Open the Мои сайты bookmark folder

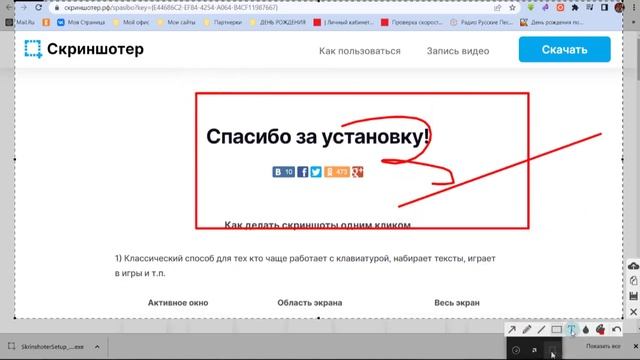[176, 22]
